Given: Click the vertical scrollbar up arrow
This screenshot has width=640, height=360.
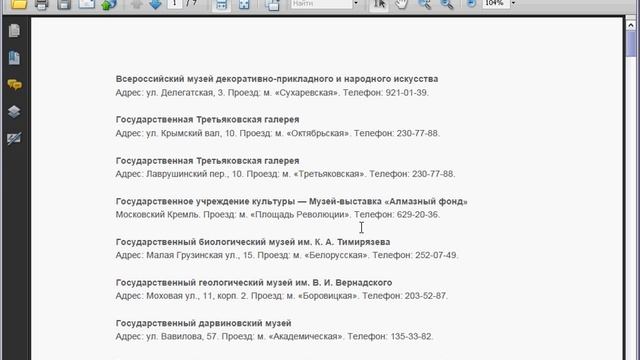Looking at the screenshot, I should [631, 25].
